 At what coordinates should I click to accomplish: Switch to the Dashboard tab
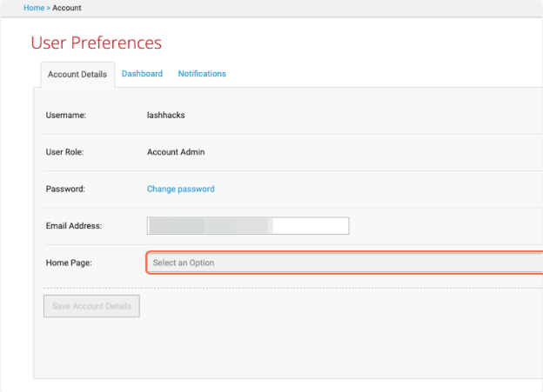[x=142, y=74]
